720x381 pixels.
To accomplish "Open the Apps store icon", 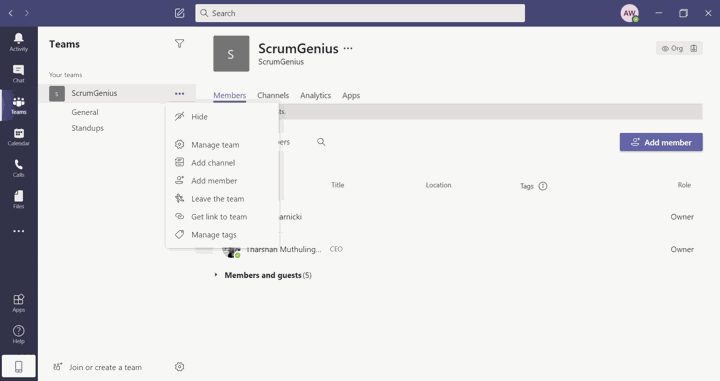I will tap(18, 303).
